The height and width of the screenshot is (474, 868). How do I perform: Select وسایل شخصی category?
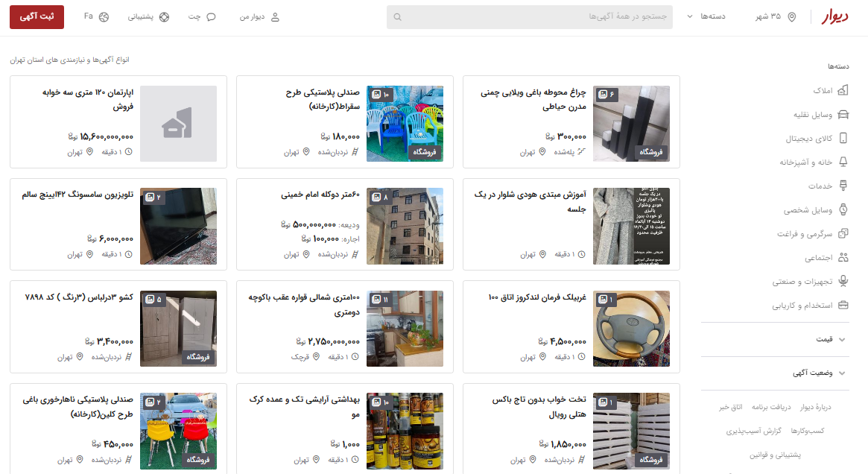coord(816,210)
